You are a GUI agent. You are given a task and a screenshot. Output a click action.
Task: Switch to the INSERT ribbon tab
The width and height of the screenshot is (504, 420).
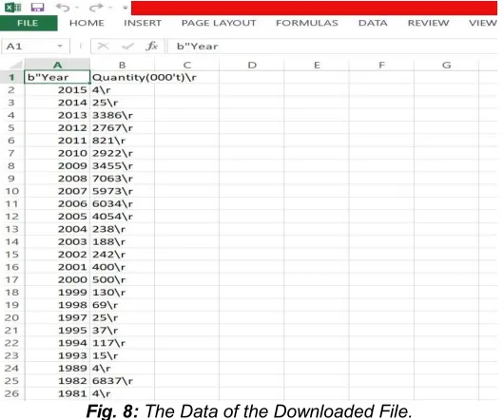143,23
